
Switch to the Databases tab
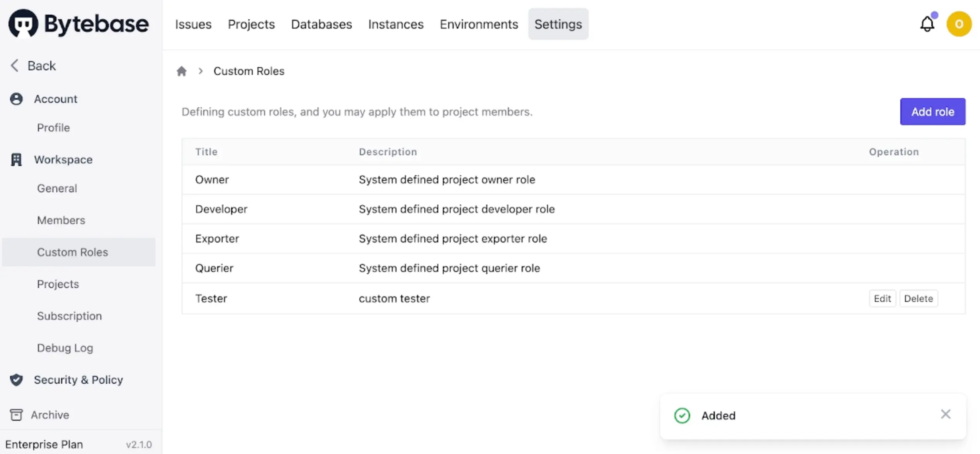(321, 24)
